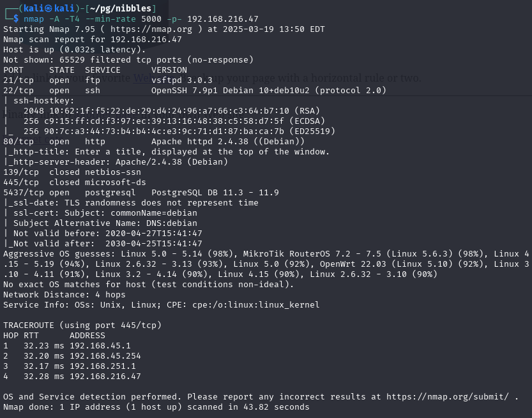Select the 22/tcp ssh port entry
This screenshot has width=532, height=418.
[18, 90]
